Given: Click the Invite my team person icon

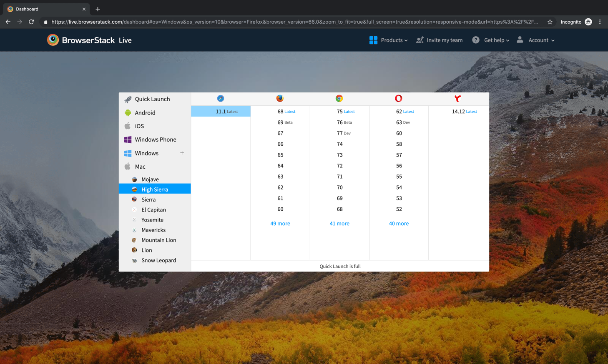Looking at the screenshot, I should point(420,40).
